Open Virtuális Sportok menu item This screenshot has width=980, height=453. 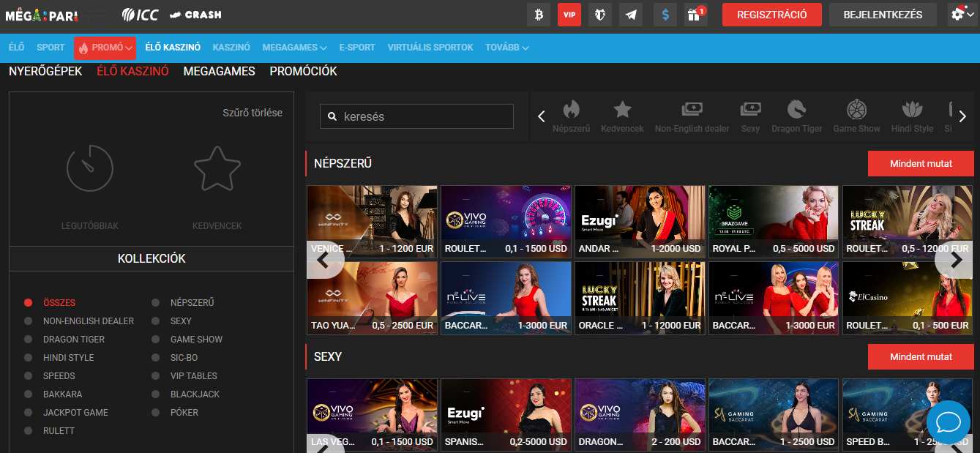[430, 48]
